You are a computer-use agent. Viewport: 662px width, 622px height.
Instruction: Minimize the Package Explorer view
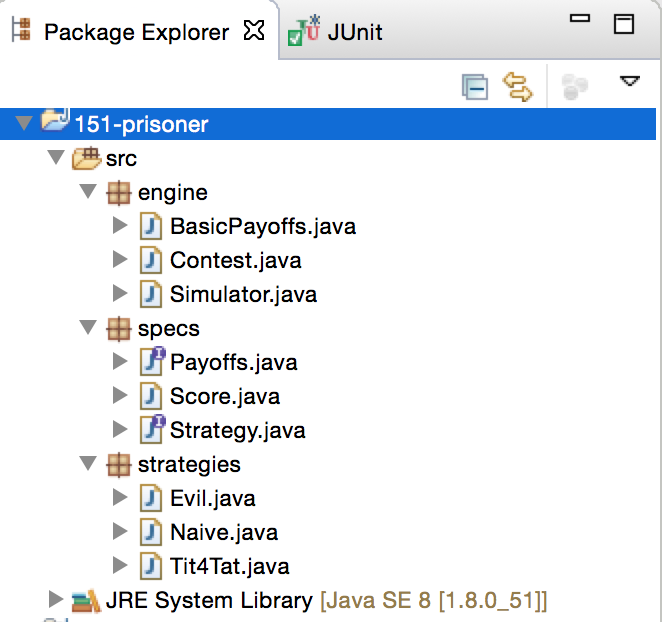(x=581, y=20)
